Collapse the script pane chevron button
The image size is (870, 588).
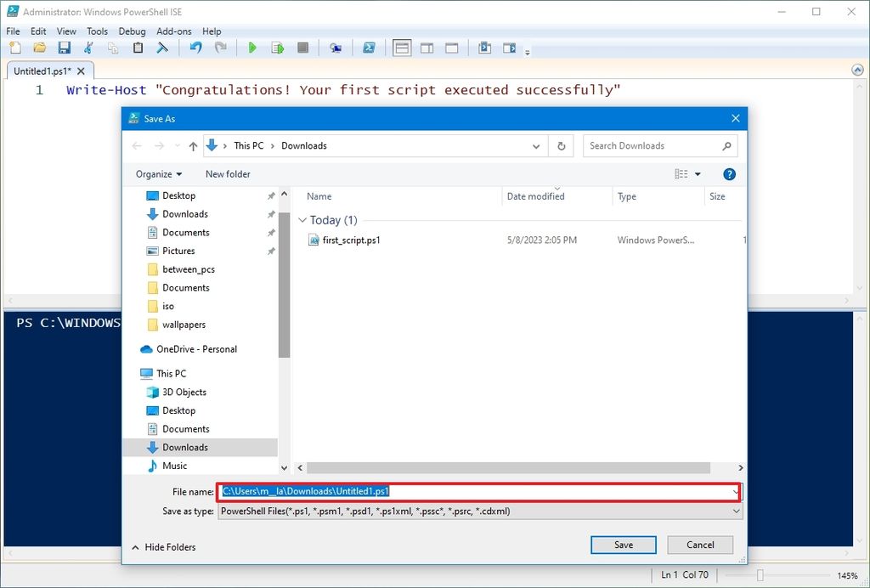(857, 70)
